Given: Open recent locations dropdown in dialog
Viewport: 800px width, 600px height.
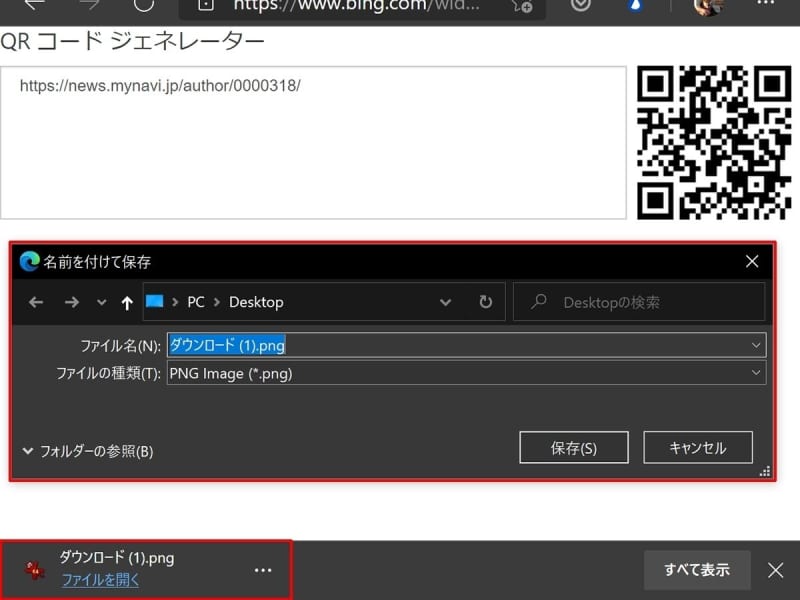Looking at the screenshot, I should [102, 302].
